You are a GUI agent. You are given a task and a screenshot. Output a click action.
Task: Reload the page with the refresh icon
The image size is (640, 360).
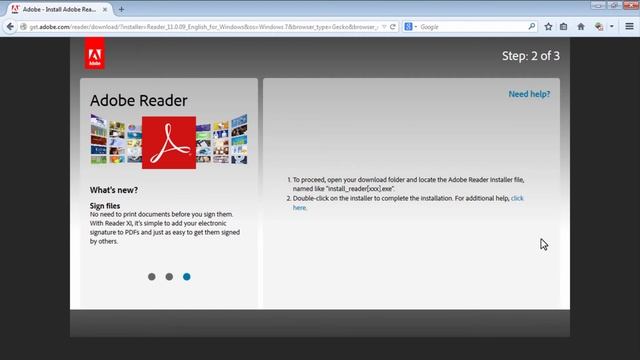coord(393,27)
